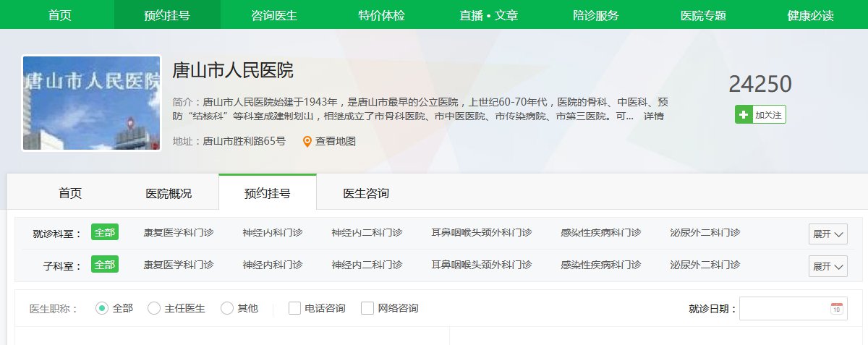868x345 pixels.
Task: Expand the 子科室 sub-department list
Action: tap(827, 266)
